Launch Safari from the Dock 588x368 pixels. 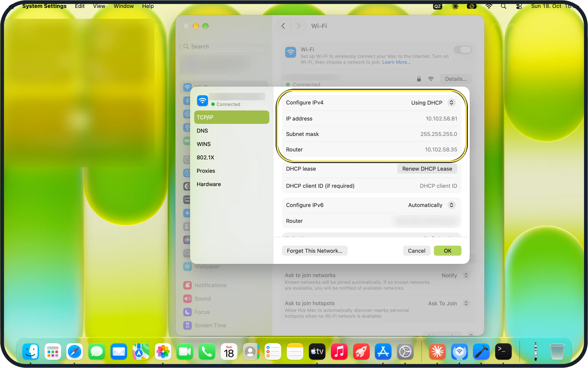75,352
